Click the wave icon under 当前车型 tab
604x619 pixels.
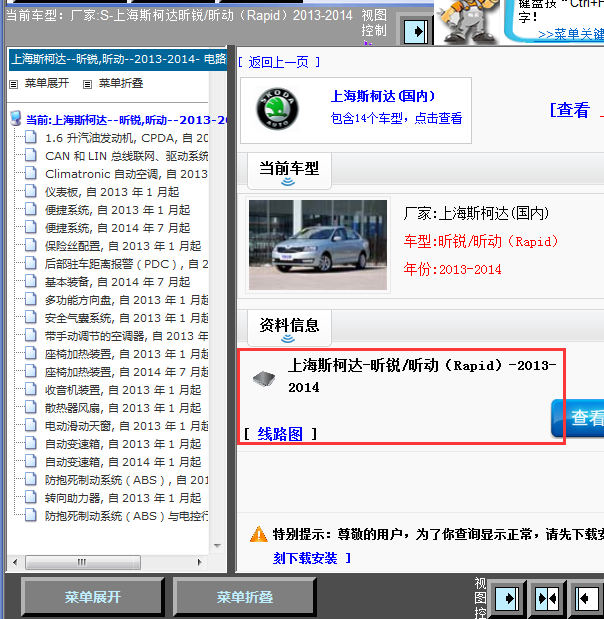click(x=288, y=182)
